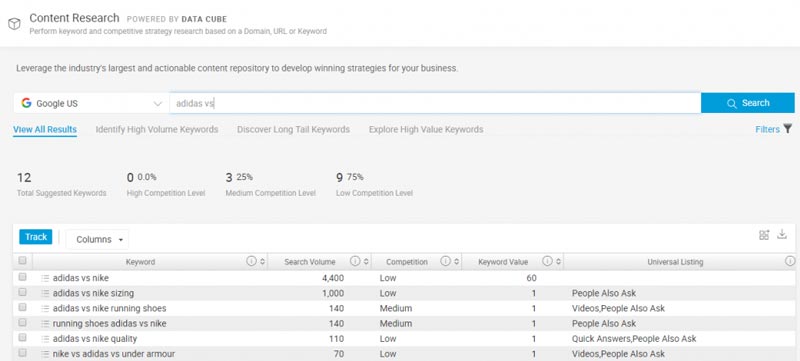
Task: Click info icon next to Keyword header
Action: (x=251, y=262)
